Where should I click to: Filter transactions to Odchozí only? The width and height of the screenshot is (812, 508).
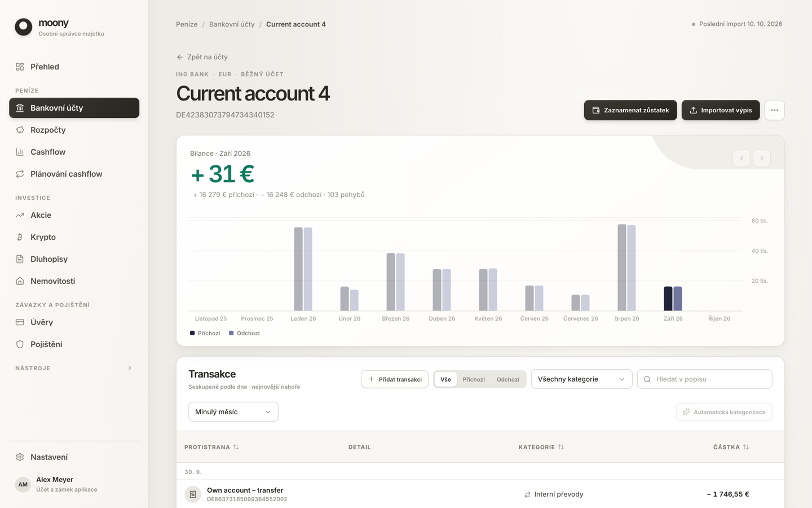click(x=508, y=379)
